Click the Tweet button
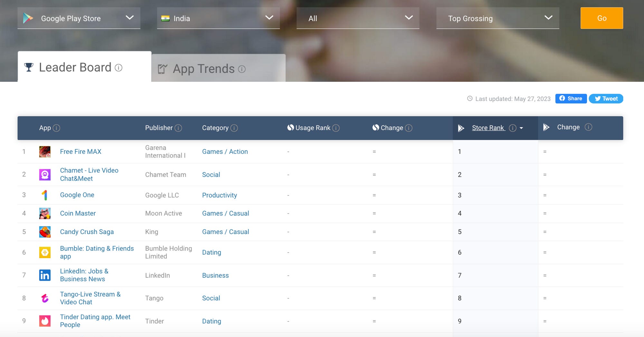This screenshot has height=337, width=644. point(606,98)
